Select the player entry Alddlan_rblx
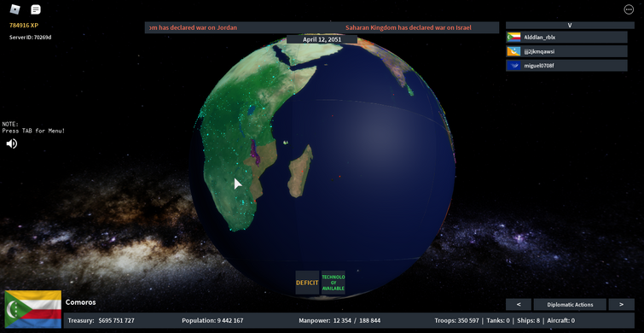 coord(566,37)
